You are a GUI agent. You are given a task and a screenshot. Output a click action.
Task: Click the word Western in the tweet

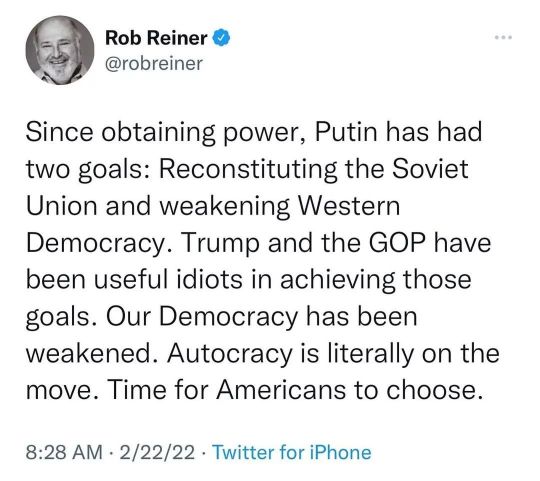(x=349, y=206)
